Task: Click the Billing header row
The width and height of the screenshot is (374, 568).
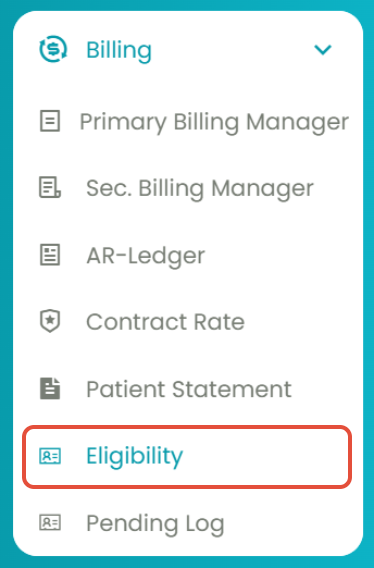Action: (187, 50)
